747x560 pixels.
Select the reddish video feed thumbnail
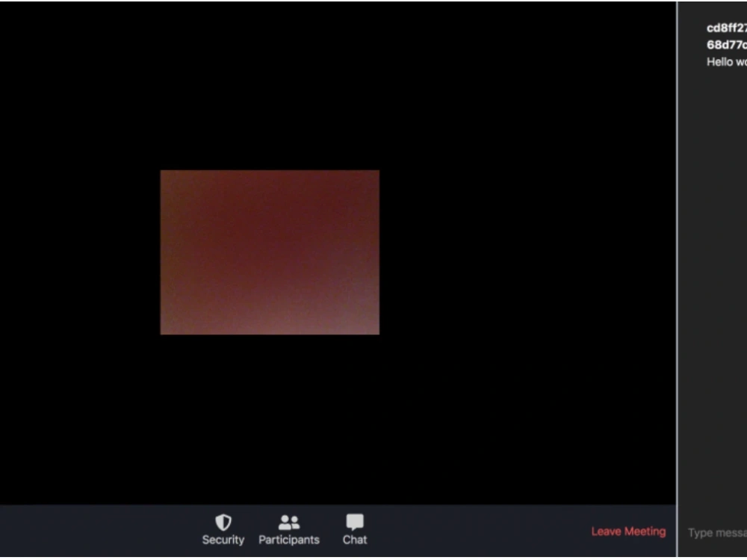coord(270,252)
